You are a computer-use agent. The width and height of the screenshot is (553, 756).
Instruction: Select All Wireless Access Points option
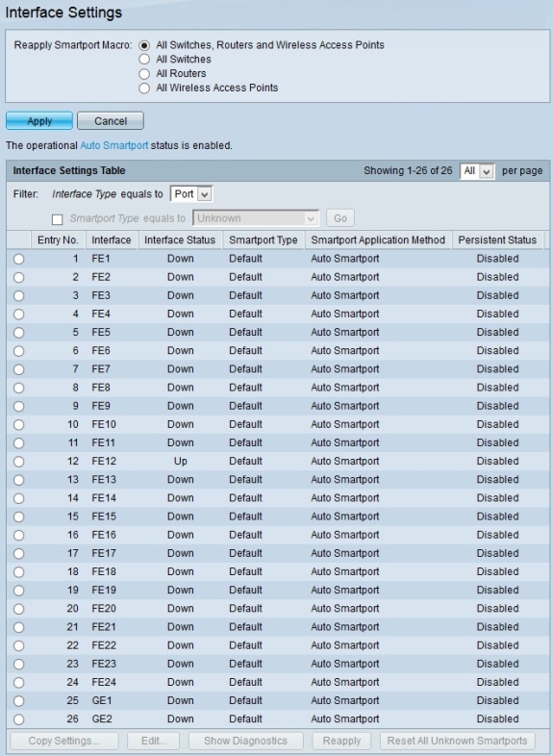point(144,88)
